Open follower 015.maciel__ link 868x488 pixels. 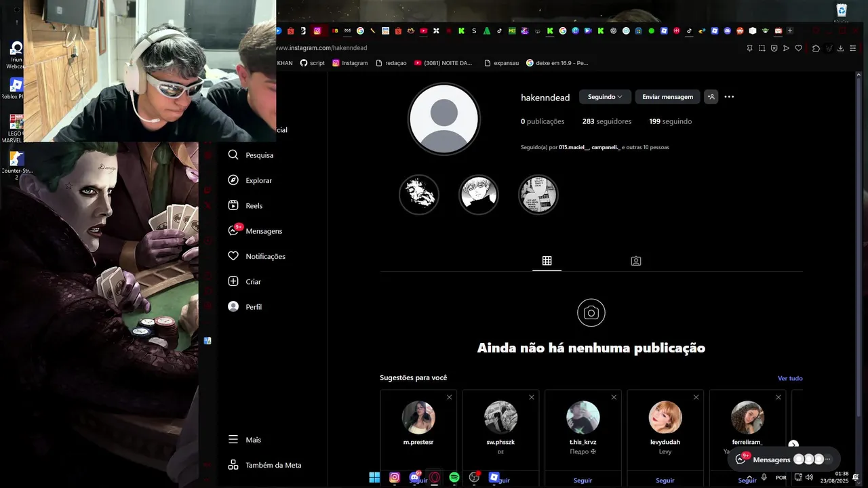click(x=574, y=147)
